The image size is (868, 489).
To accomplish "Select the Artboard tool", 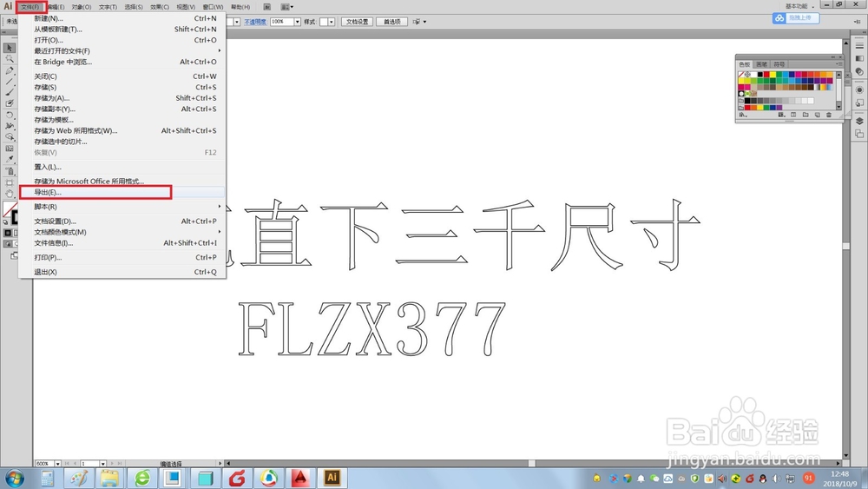I will [x=10, y=182].
